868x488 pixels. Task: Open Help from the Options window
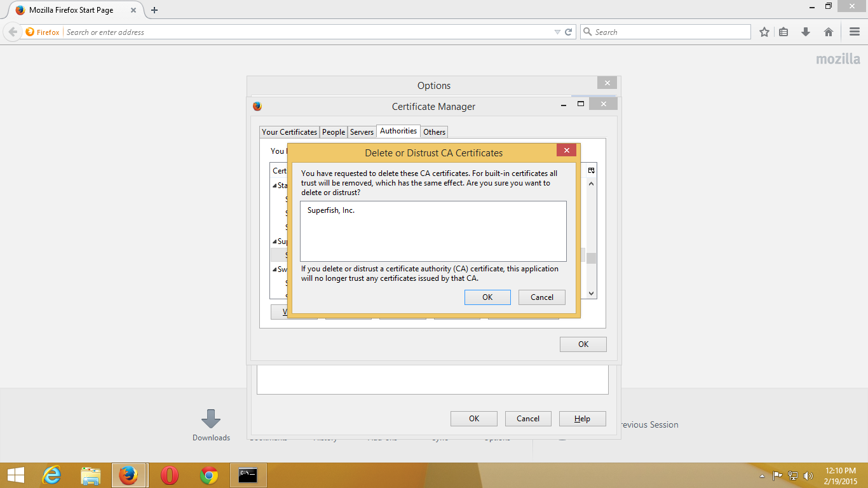(x=582, y=418)
